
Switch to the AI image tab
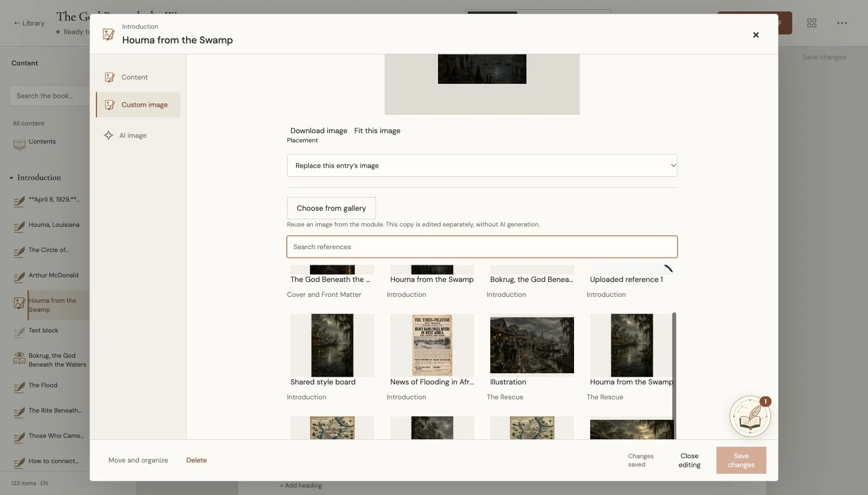[x=138, y=136]
